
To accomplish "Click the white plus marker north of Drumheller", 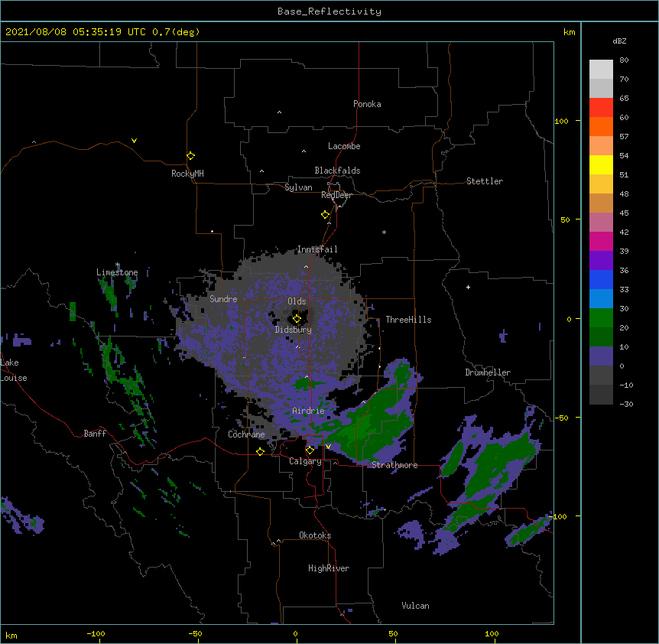I will [468, 287].
